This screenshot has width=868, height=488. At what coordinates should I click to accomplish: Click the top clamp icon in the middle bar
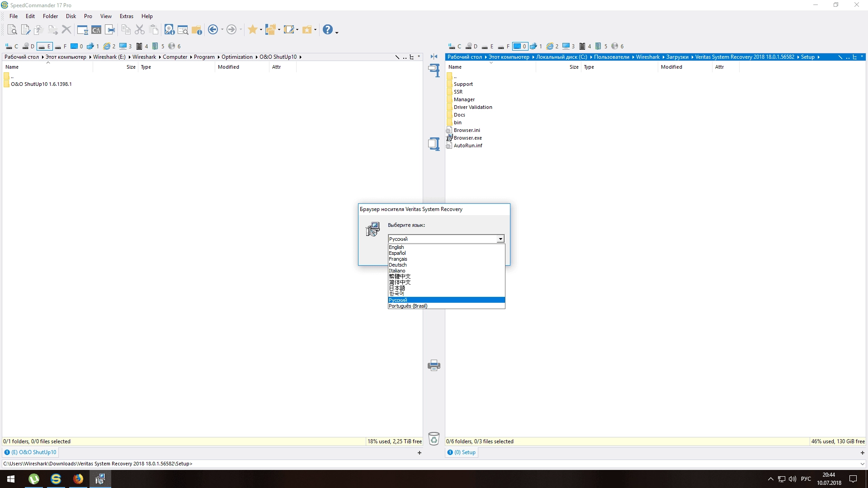coord(434,70)
